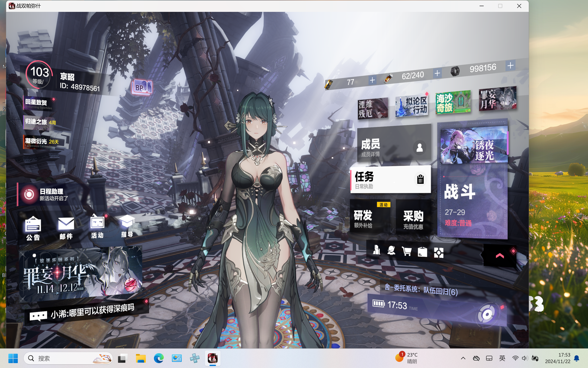
Task: Open the 罪妄月华 small event thumbnail
Action: click(x=498, y=99)
